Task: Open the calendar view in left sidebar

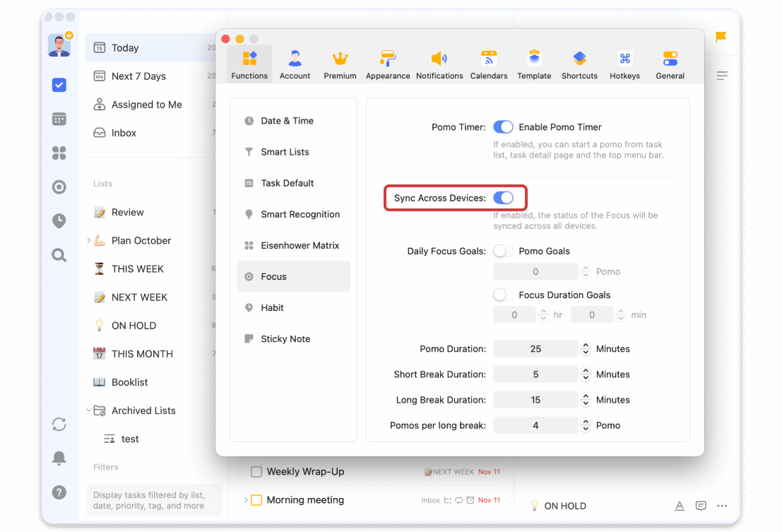Action: click(59, 119)
